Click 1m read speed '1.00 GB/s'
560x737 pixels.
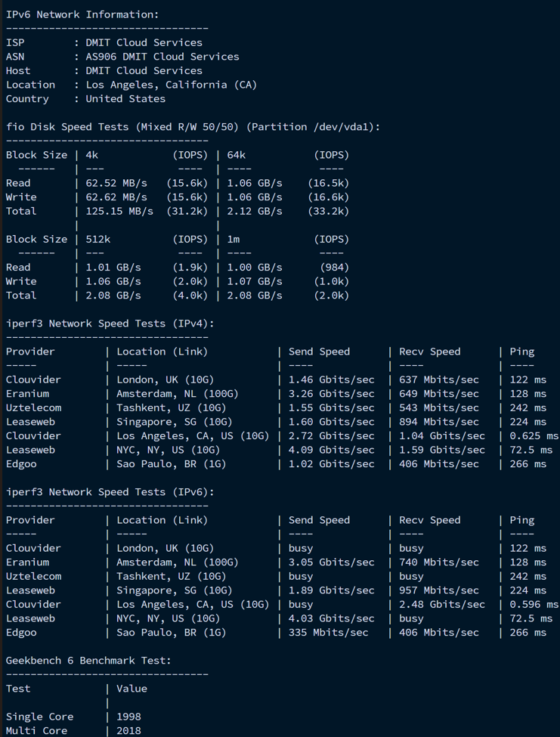[255, 268]
